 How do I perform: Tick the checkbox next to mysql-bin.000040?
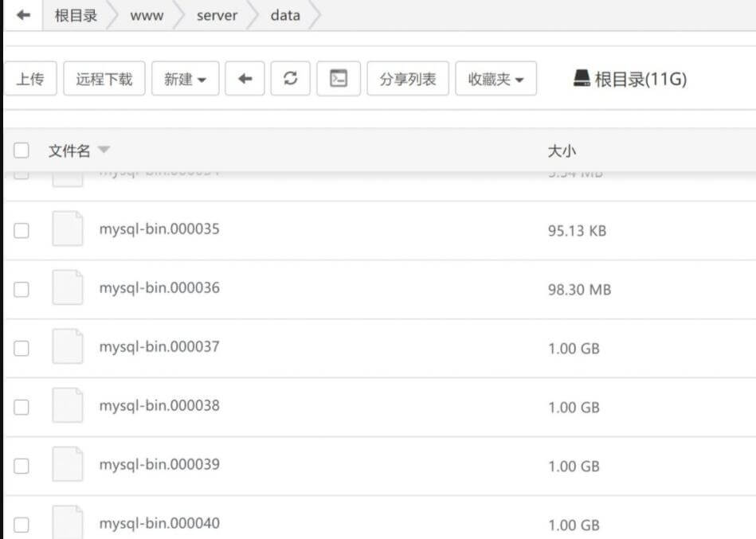point(22,525)
